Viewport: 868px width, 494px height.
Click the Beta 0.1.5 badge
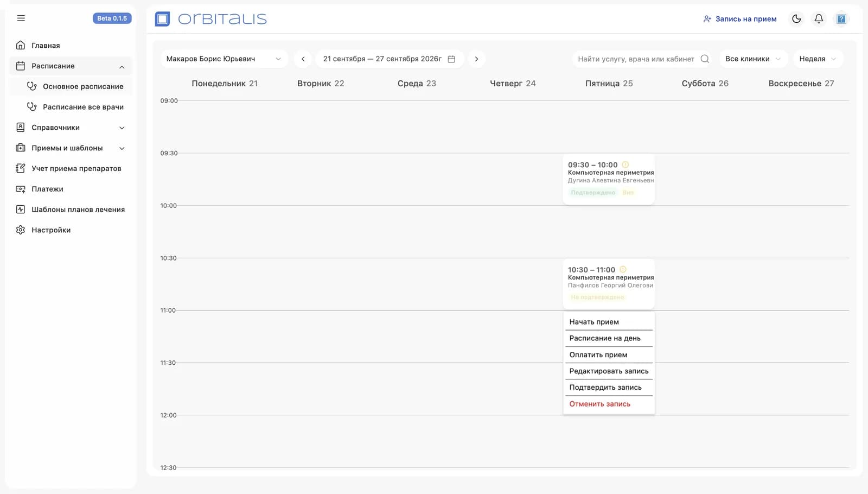coord(112,18)
